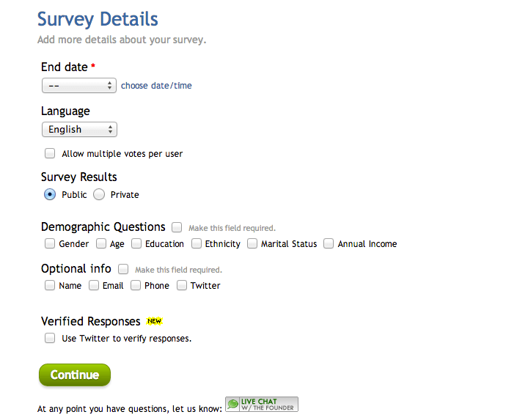Open the End date dropdown
Screen dimensions: 506x420
pos(79,86)
